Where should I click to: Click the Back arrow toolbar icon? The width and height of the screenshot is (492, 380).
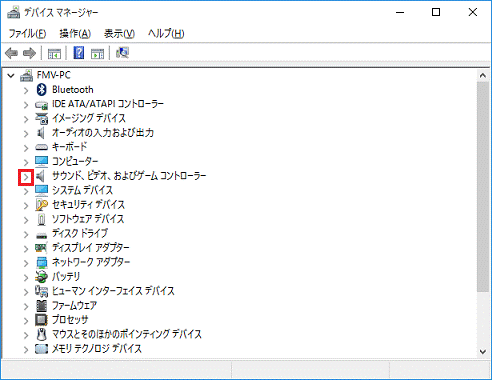tap(12, 53)
